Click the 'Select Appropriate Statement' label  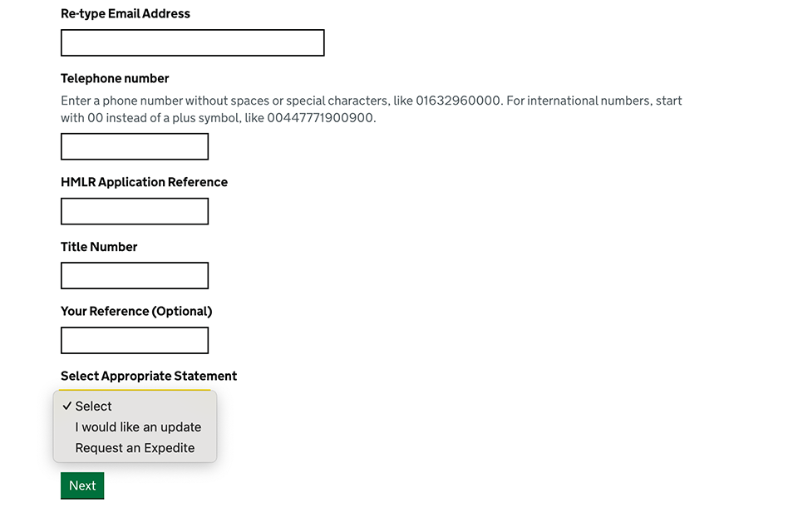pos(149,376)
